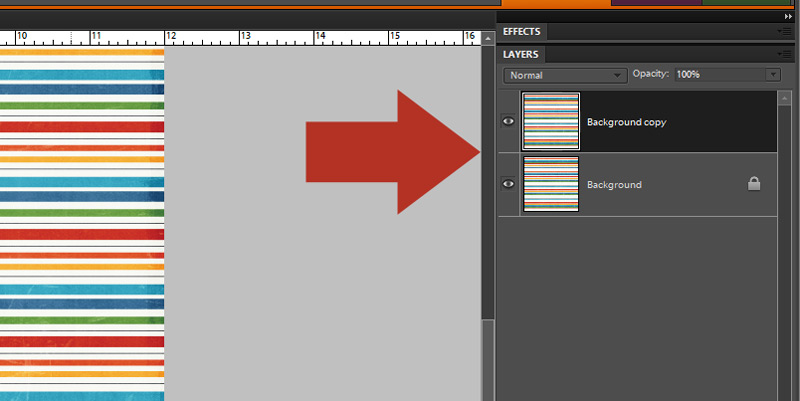
Task: Click the Background layer name
Action: pos(614,185)
